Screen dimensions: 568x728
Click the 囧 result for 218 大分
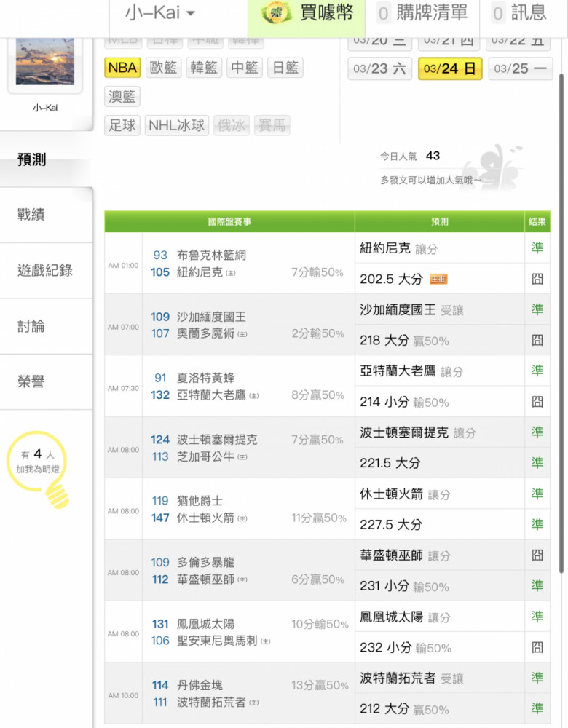(537, 340)
